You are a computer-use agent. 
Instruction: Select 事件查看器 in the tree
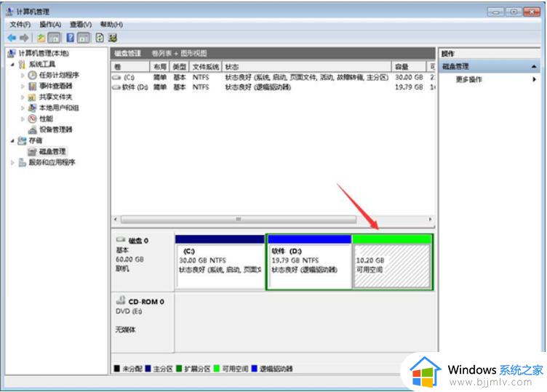click(56, 86)
